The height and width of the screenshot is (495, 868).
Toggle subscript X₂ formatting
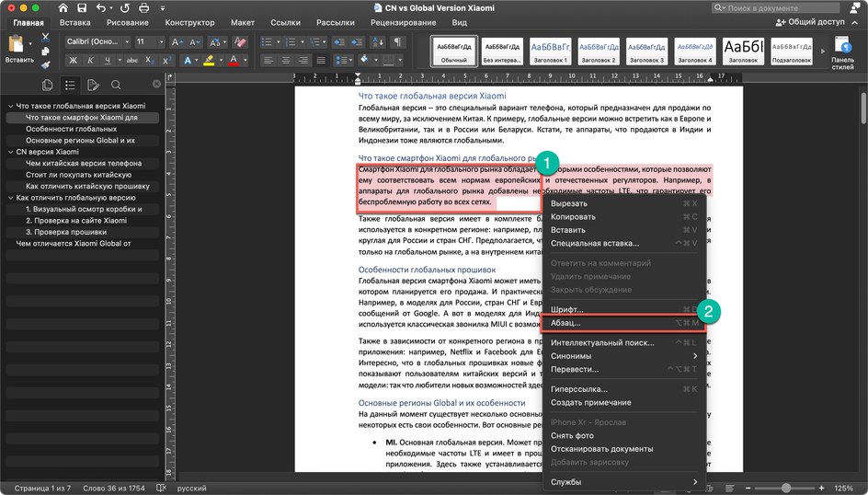[x=150, y=61]
